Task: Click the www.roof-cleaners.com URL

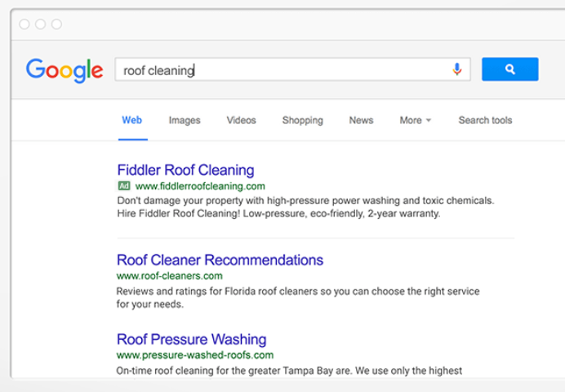Action: (x=169, y=276)
